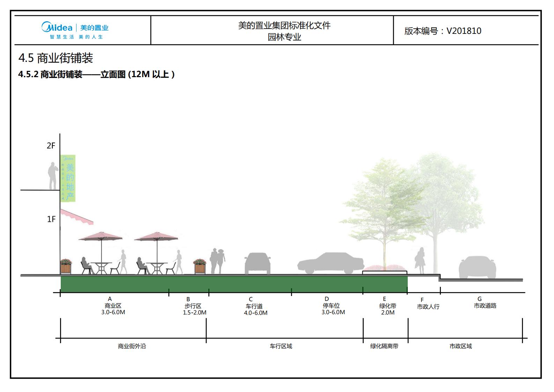Click subheading 4.5.2 商业街铺装——立面图
Viewport: 554px width, 392px height.
click(x=96, y=74)
